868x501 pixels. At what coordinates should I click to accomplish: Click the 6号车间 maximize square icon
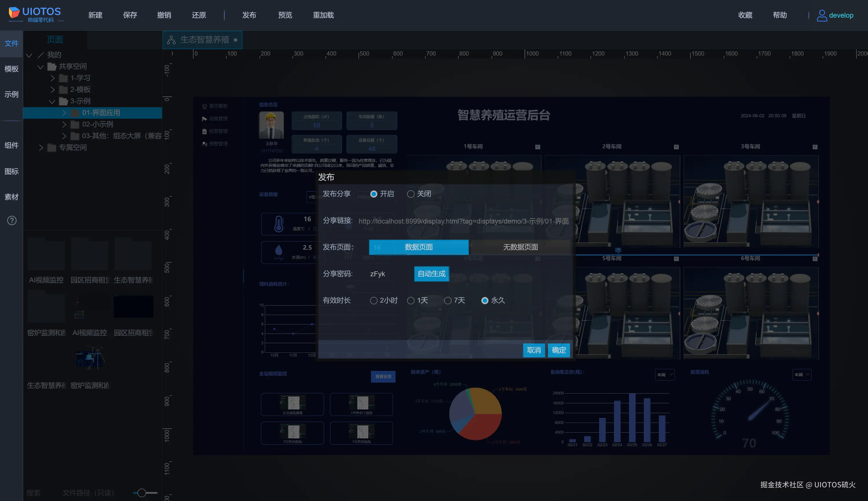(x=815, y=259)
